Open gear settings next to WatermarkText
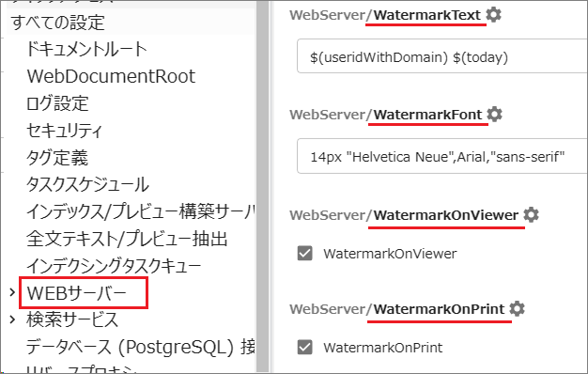 [493, 15]
